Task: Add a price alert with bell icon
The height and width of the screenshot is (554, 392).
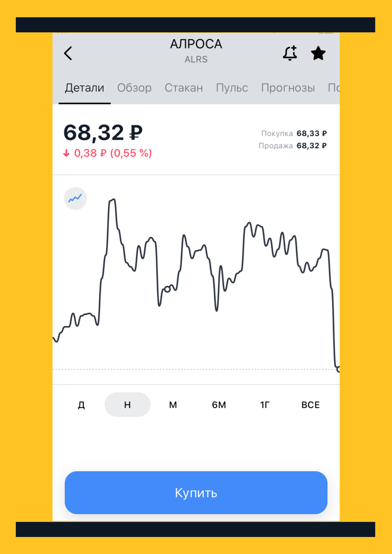Action: (x=290, y=54)
